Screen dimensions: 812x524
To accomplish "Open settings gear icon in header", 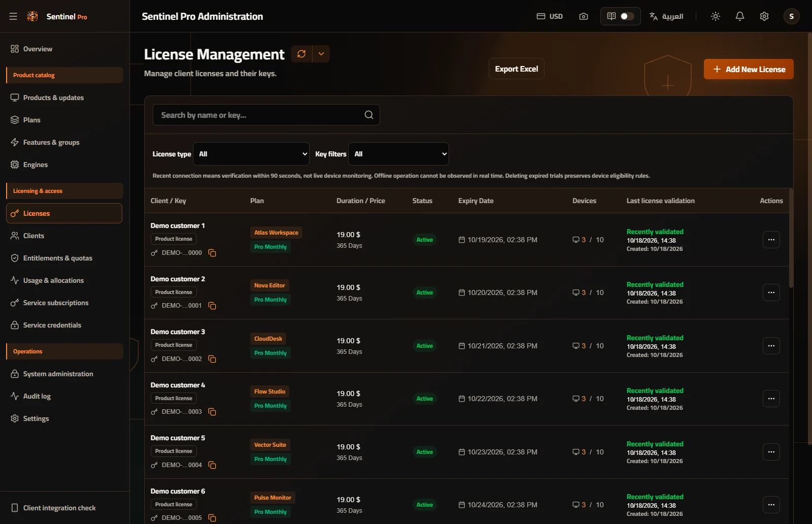I will [x=764, y=16].
